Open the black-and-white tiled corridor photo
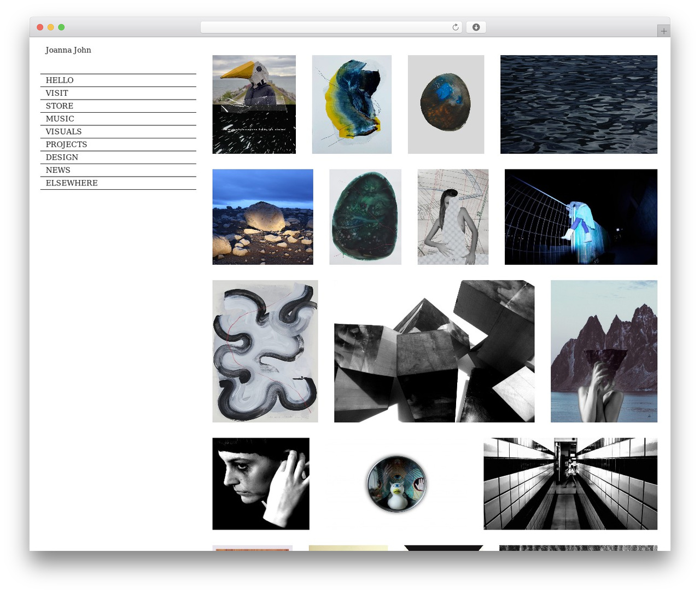700x593 pixels. [x=570, y=484]
